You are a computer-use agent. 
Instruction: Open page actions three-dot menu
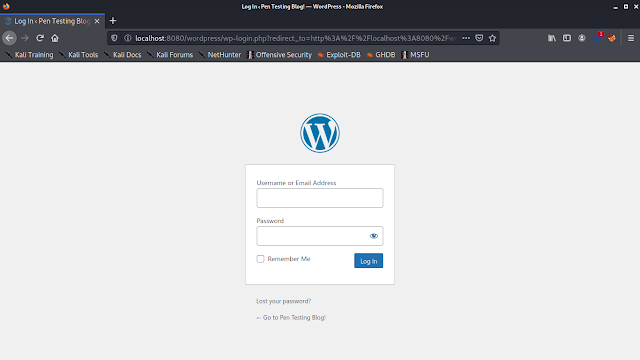click(x=466, y=38)
